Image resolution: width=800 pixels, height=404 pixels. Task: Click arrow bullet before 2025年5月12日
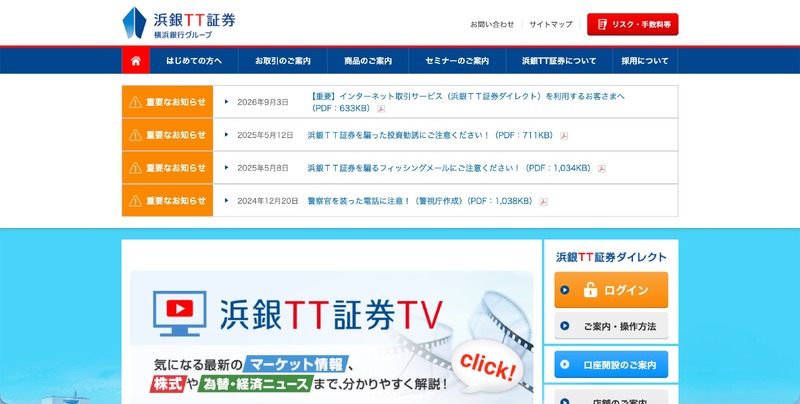(x=227, y=135)
